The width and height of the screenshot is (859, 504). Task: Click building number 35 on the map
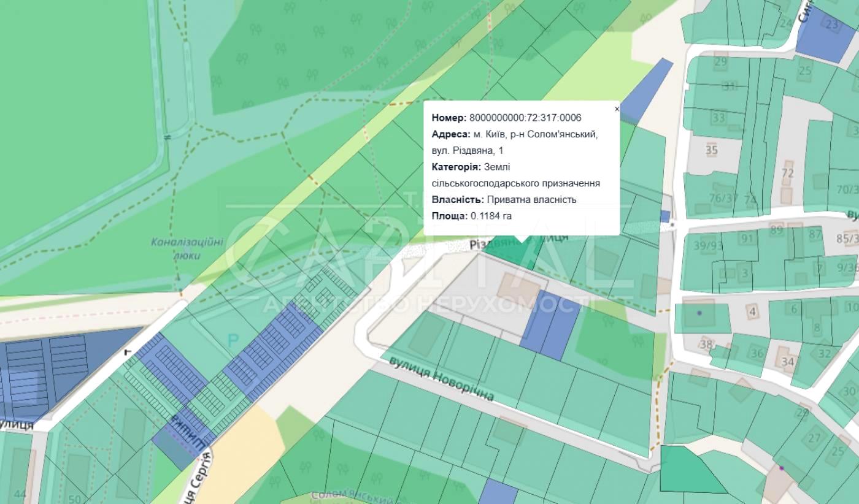(711, 150)
